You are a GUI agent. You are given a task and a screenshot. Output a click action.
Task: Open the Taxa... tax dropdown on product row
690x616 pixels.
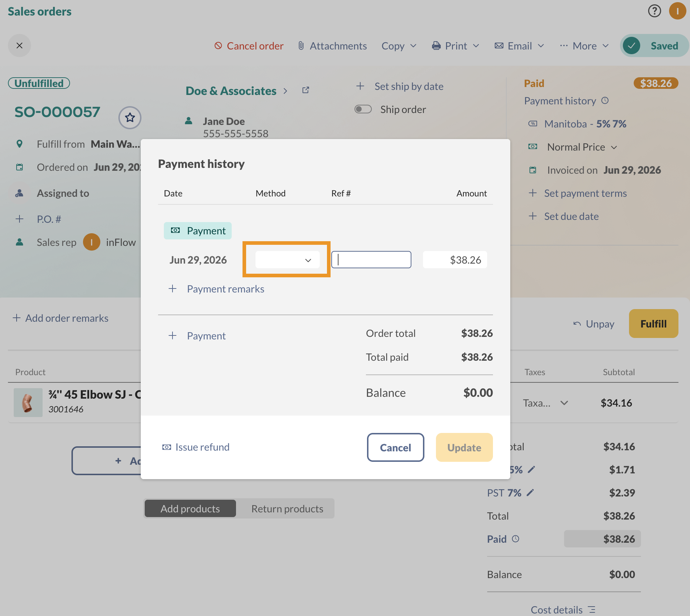click(546, 403)
